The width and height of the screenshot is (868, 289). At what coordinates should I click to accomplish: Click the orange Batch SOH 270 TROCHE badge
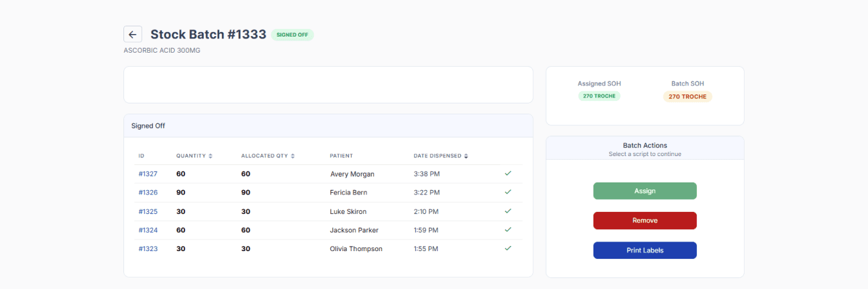coord(687,96)
